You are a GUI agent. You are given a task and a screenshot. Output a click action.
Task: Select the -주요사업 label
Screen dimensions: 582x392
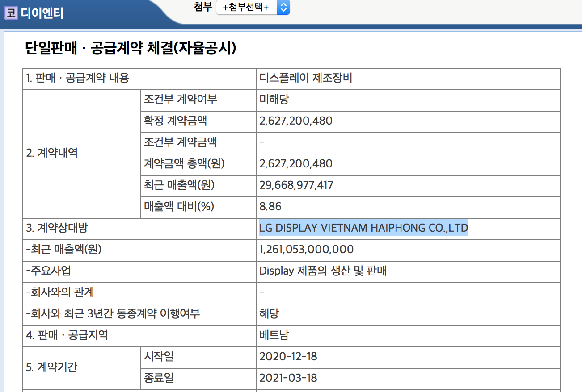tap(49, 271)
